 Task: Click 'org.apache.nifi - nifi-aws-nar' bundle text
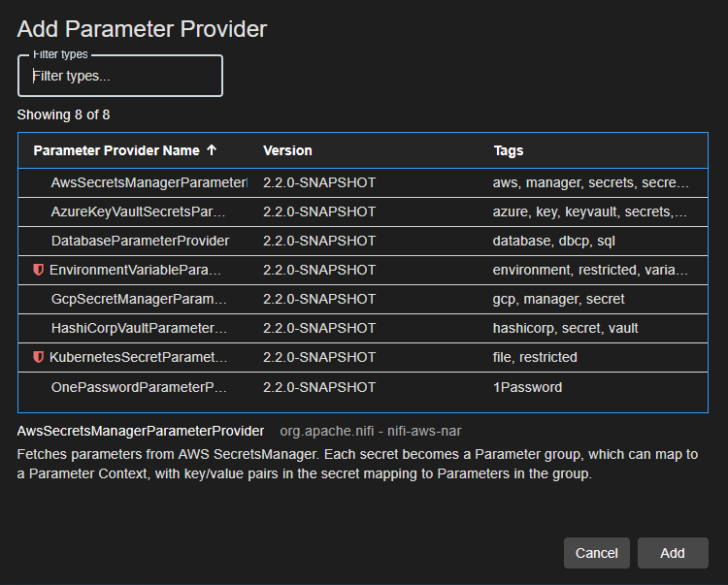[371, 431]
